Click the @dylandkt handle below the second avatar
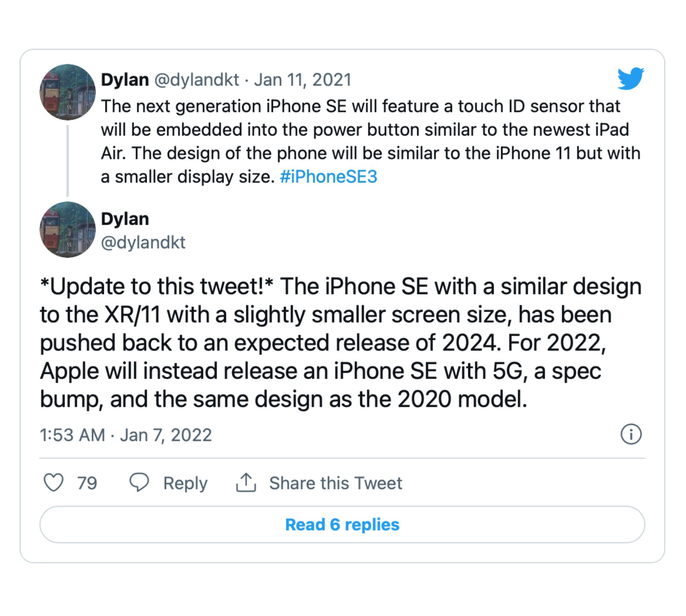 pos(143,243)
